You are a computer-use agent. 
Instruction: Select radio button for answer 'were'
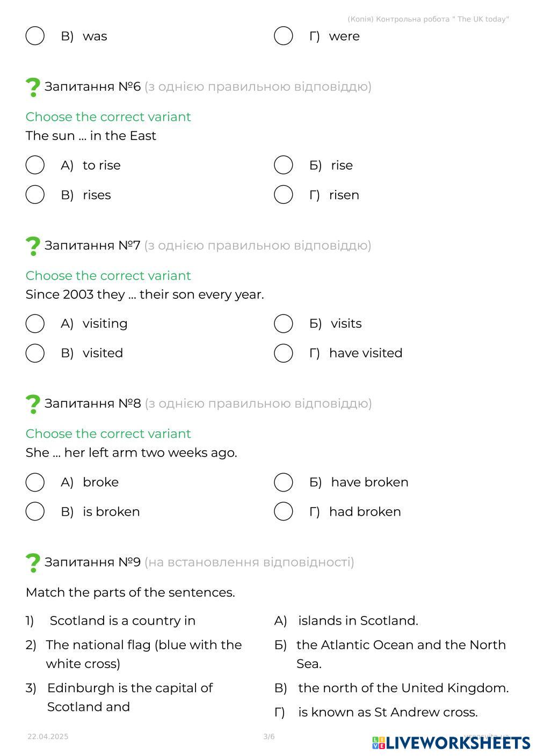(283, 36)
